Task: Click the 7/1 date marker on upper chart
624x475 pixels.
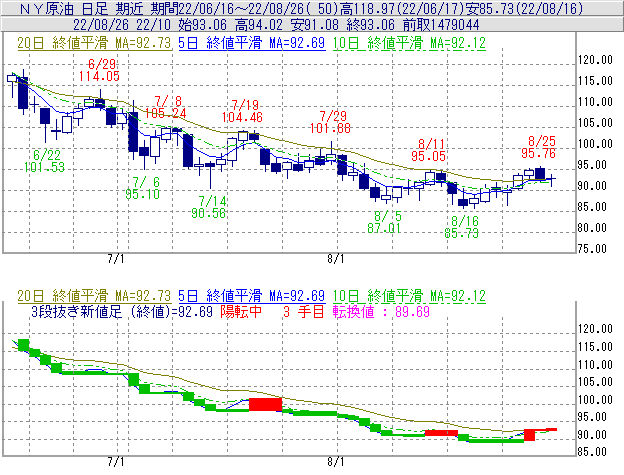Action: [116, 259]
